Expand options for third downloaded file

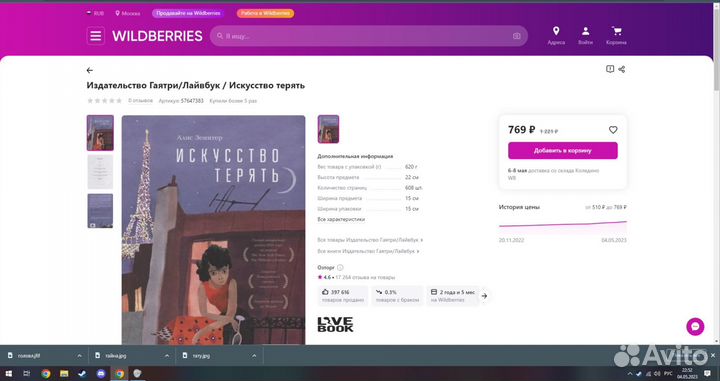click(x=254, y=356)
